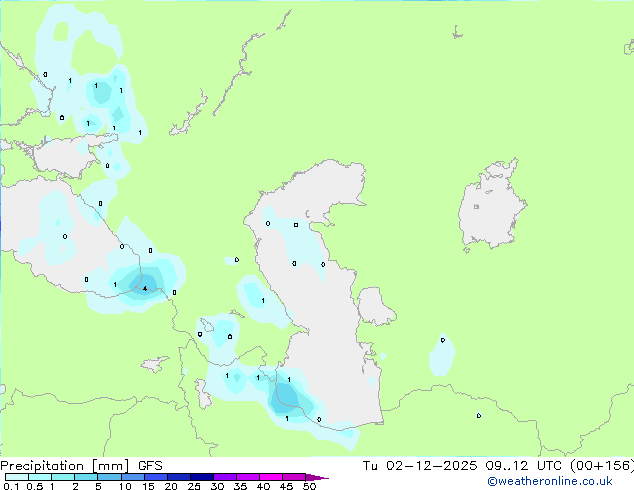Viewport: 634px width, 490px height.
Task: Select the 'Precipitation [mm]' title text
Action: tap(65, 466)
